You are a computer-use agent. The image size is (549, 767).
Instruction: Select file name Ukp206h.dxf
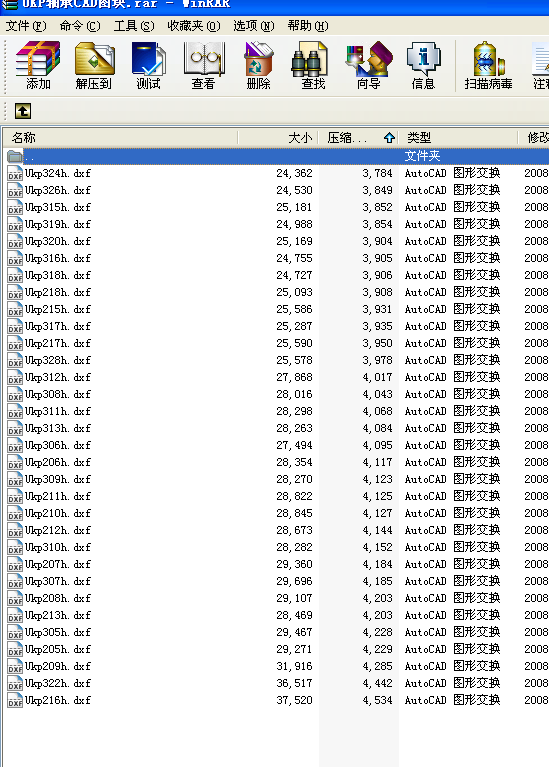(58, 462)
